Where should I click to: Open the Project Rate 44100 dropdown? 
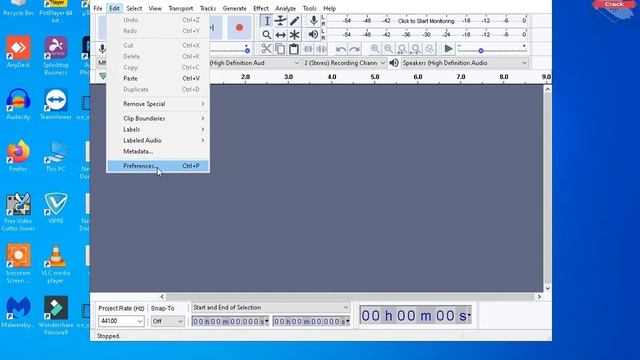tap(121, 321)
